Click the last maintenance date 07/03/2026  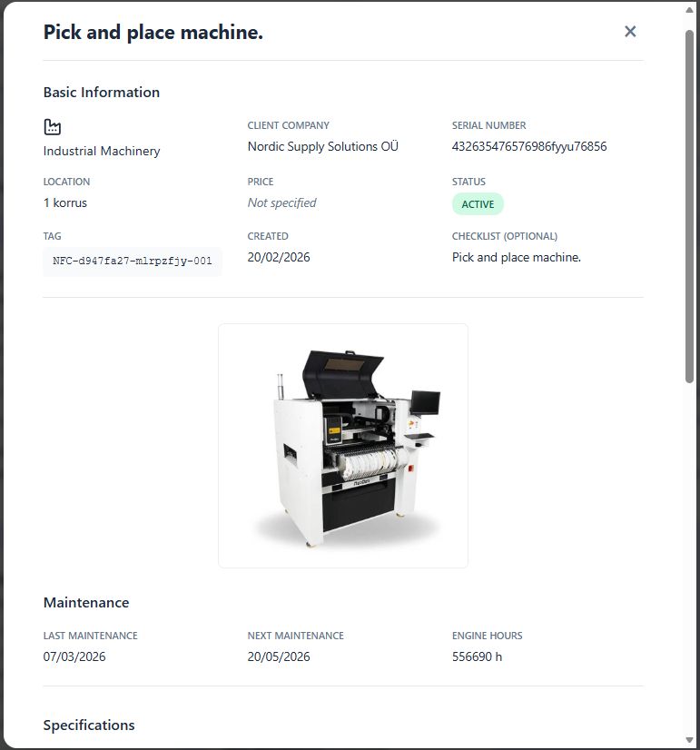pos(74,657)
